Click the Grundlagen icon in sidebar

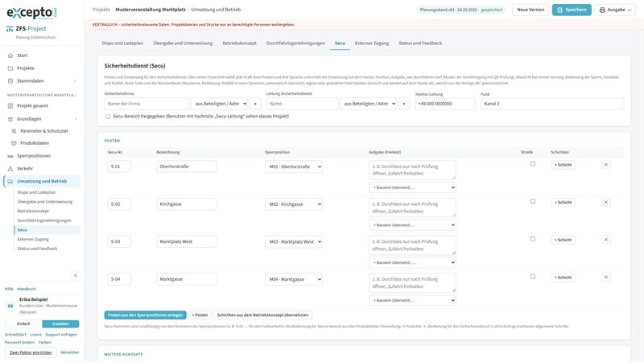(10, 119)
